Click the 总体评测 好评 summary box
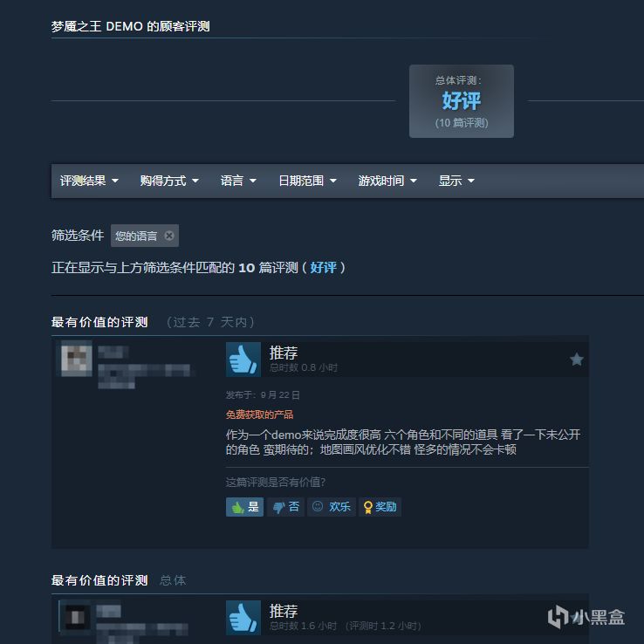644x644 pixels. click(462, 101)
